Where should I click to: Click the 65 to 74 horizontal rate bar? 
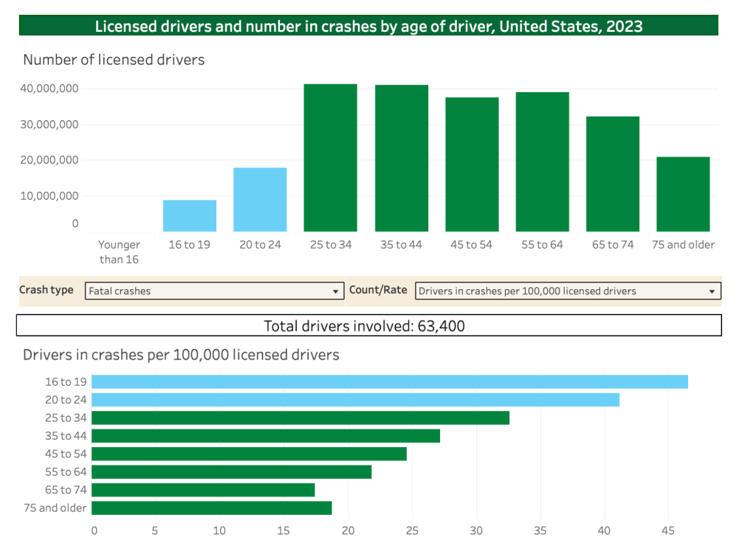click(x=203, y=490)
